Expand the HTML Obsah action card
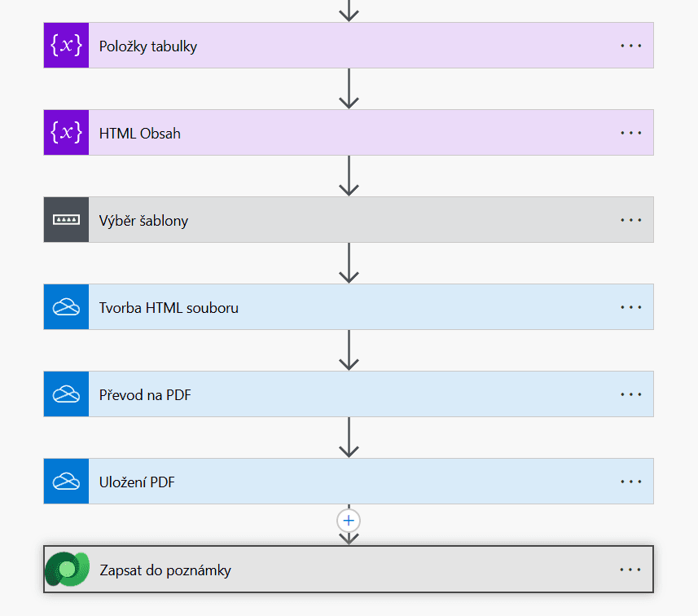698x616 pixels. tap(349, 133)
